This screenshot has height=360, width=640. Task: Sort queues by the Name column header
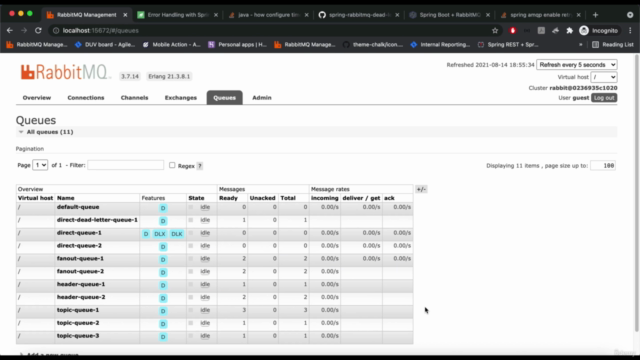pyautogui.click(x=66, y=198)
